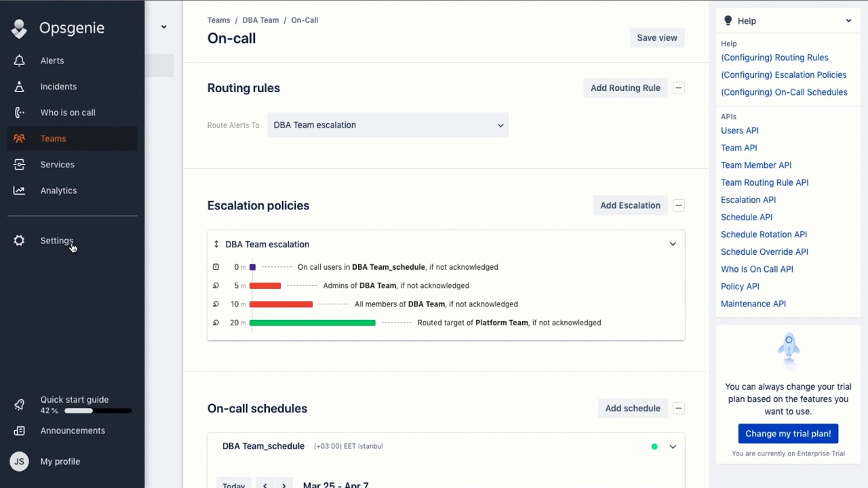The image size is (868, 488).
Task: Select Teams in the sidebar
Action: [x=53, y=138]
